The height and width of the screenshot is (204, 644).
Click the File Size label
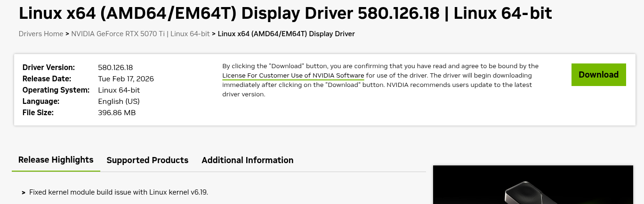pyautogui.click(x=38, y=113)
